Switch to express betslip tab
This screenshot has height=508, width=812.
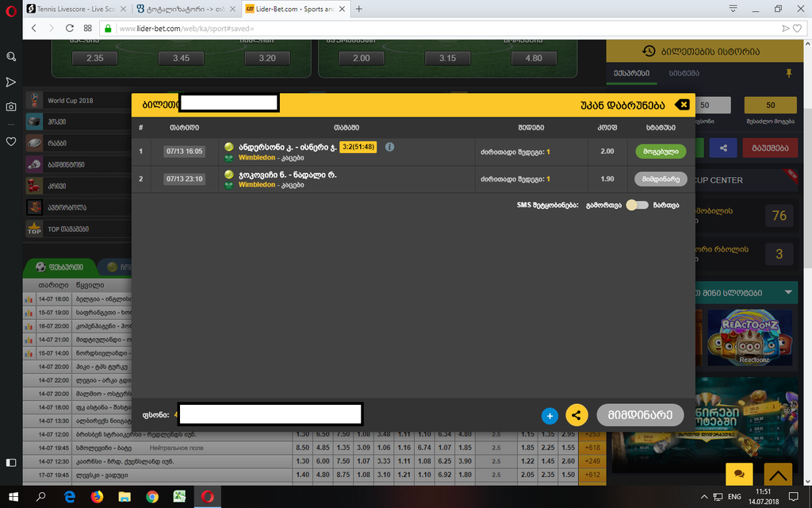(x=631, y=73)
